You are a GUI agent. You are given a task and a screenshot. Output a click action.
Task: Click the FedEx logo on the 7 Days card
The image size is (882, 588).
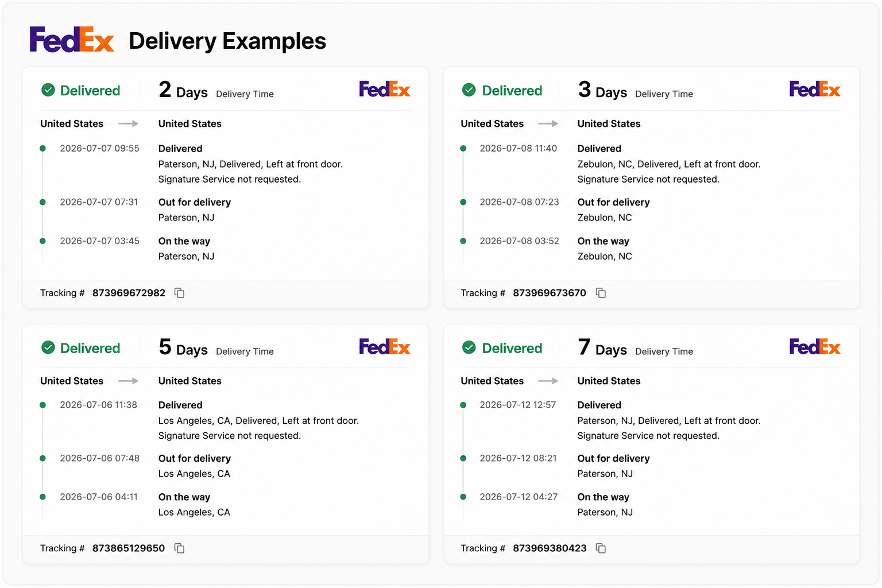pyautogui.click(x=814, y=346)
